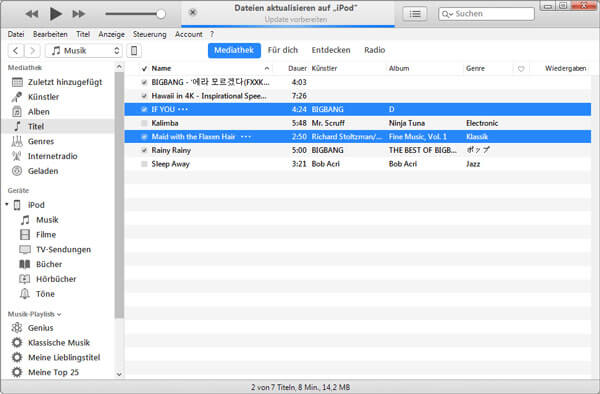Cancel the iPod update with the X icon

tap(193, 13)
